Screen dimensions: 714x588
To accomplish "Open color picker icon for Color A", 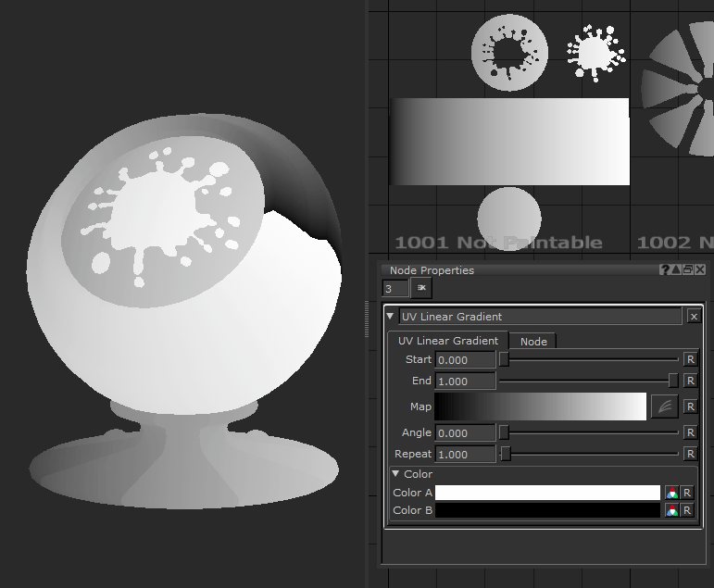I will tap(672, 493).
